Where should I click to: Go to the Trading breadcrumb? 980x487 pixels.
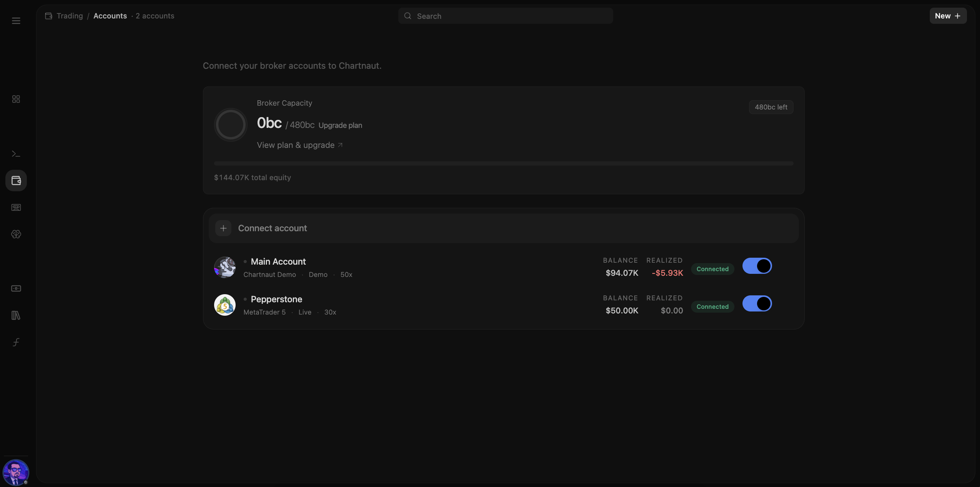point(69,16)
